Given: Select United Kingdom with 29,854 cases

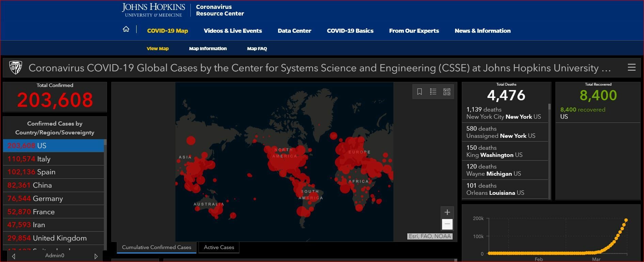Looking at the screenshot, I should [x=53, y=238].
